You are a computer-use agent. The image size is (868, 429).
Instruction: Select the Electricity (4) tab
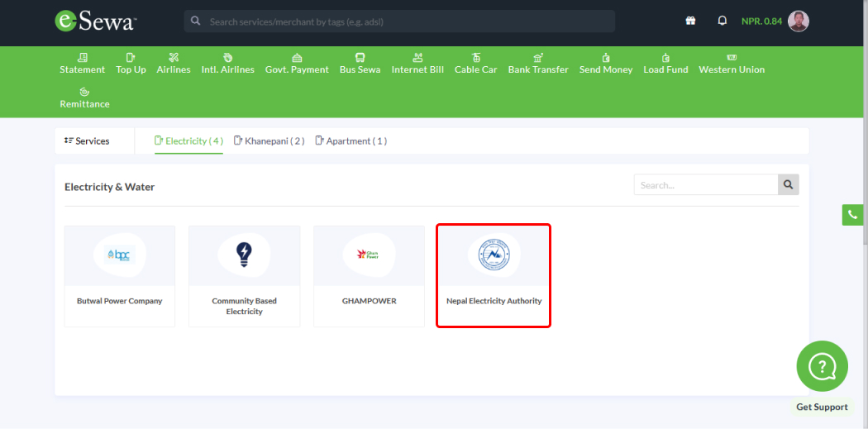[x=188, y=141]
